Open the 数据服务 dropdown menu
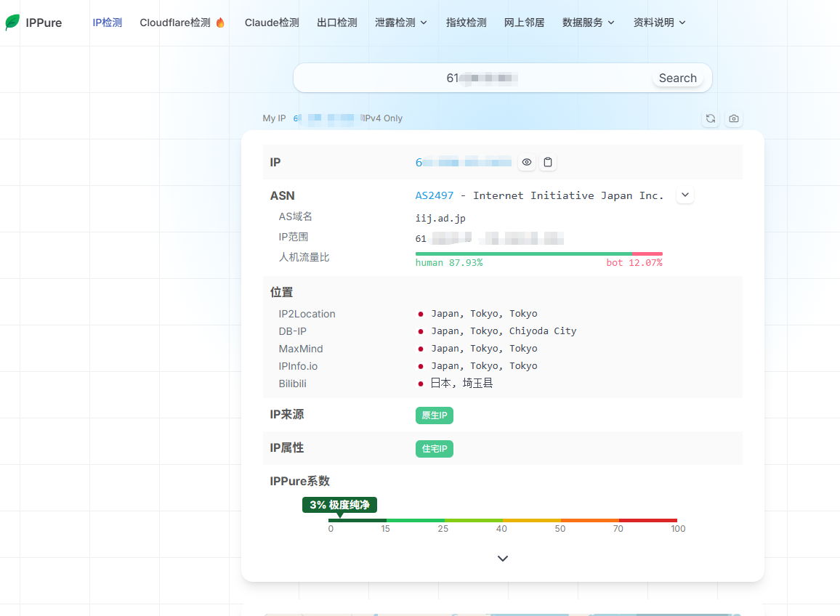The height and width of the screenshot is (616, 840). click(x=588, y=23)
